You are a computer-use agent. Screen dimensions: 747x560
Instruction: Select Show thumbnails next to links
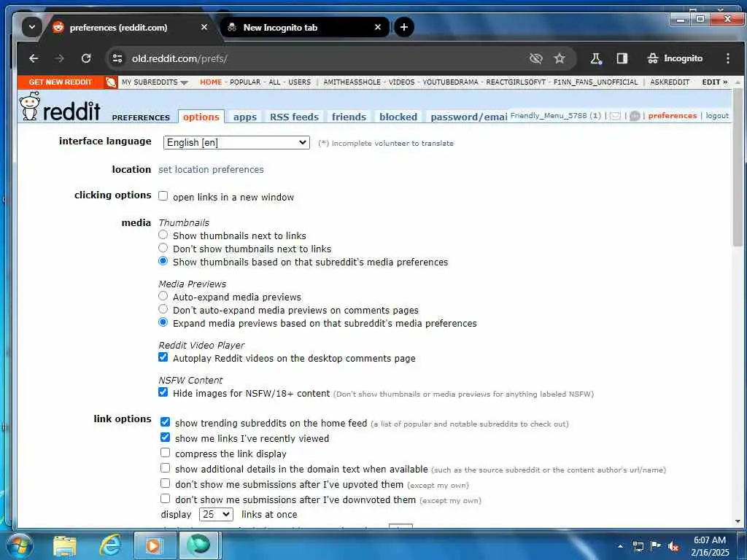163,235
